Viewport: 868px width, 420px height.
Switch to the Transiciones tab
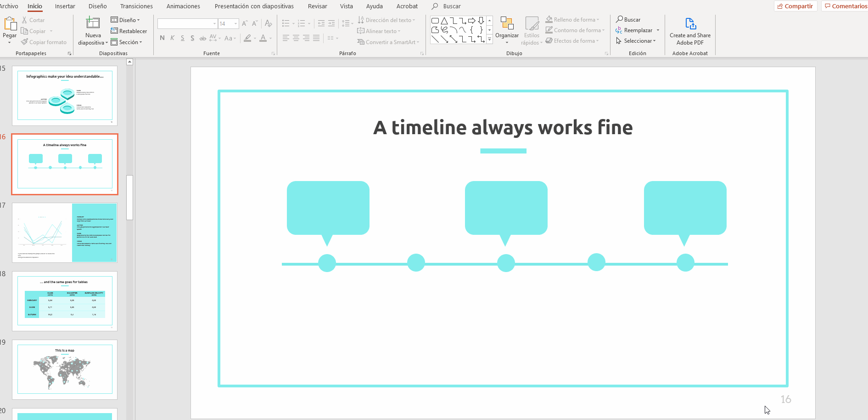click(136, 6)
